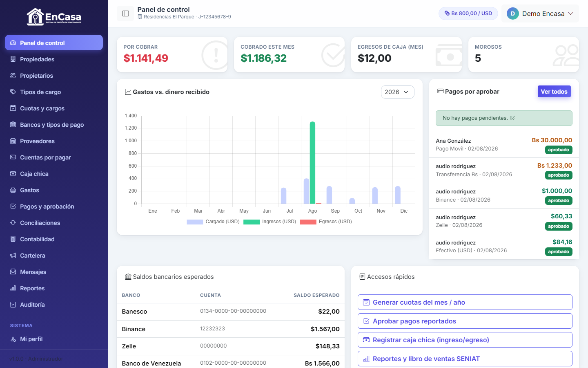The width and height of the screenshot is (588, 368).
Task: Open Auditoría via its checklist icon
Action: point(13,305)
